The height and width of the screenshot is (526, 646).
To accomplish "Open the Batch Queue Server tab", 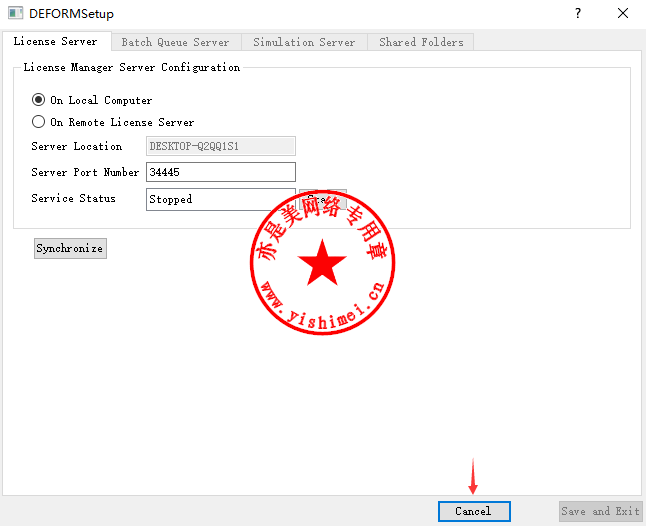I will coord(176,42).
